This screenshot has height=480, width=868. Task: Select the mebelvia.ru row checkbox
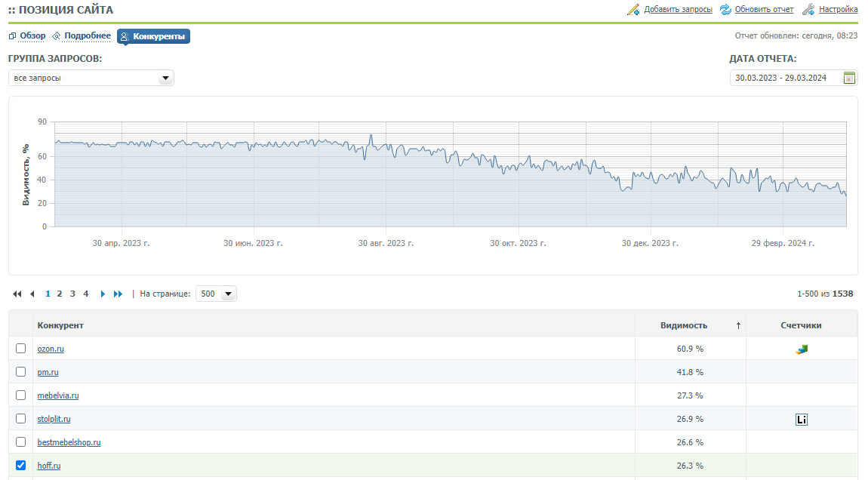tap(21, 395)
